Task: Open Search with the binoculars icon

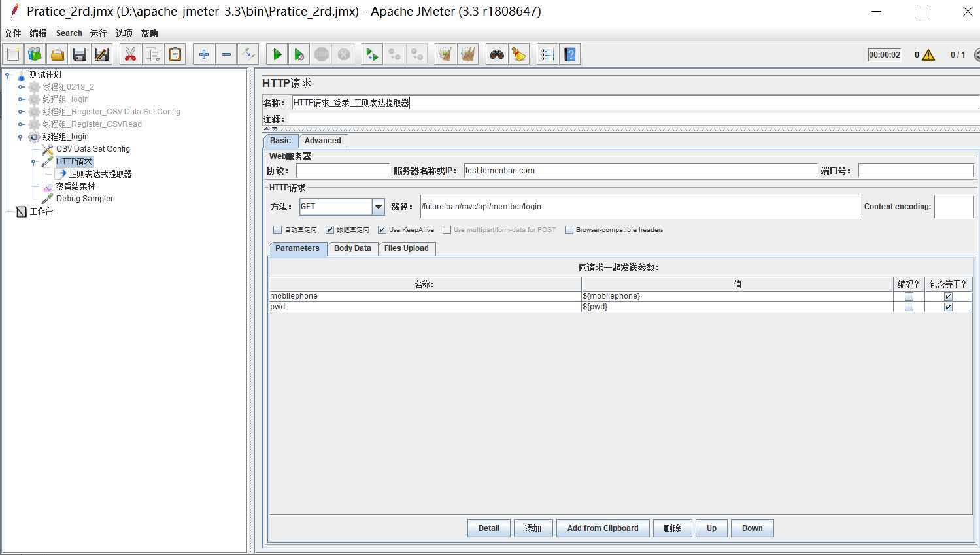Action: click(x=497, y=54)
